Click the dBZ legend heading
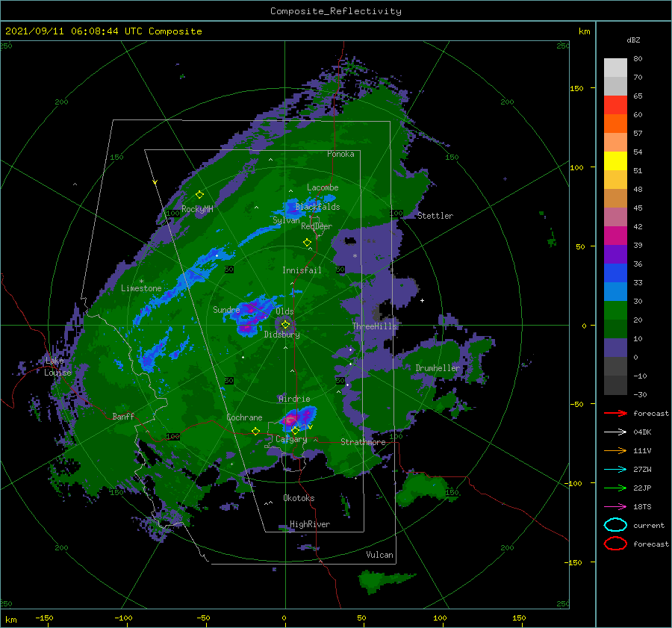Screen dimensions: 672x628 coord(633,40)
